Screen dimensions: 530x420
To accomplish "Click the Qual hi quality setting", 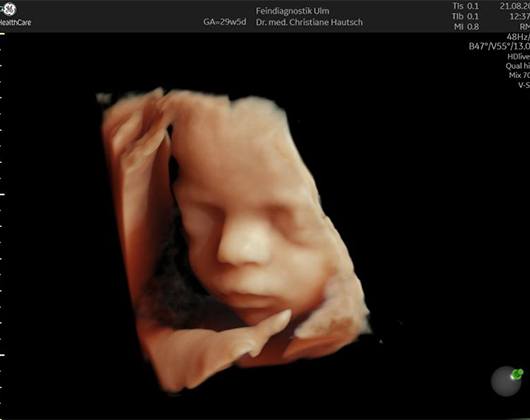I will pos(518,66).
